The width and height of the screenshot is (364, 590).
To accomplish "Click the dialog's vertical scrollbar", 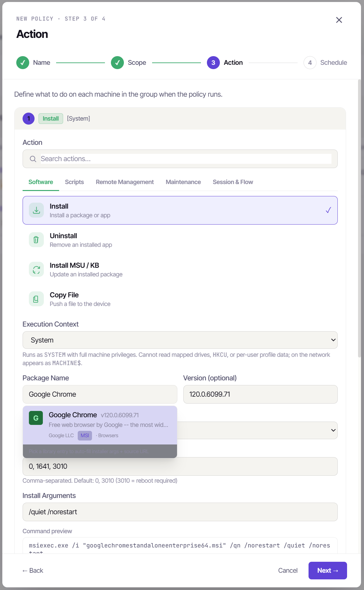I will [x=359, y=219].
